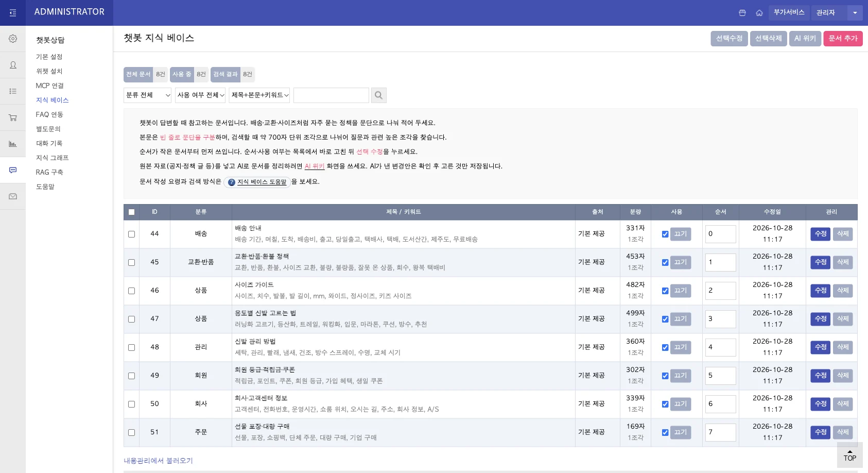
Task: Uncheck the 사용 checkbox for 배송 안내
Action: coord(665,234)
